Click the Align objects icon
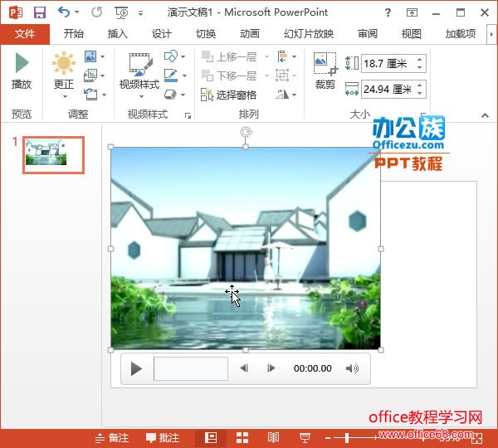The height and width of the screenshot is (448, 498). pyautogui.click(x=282, y=56)
